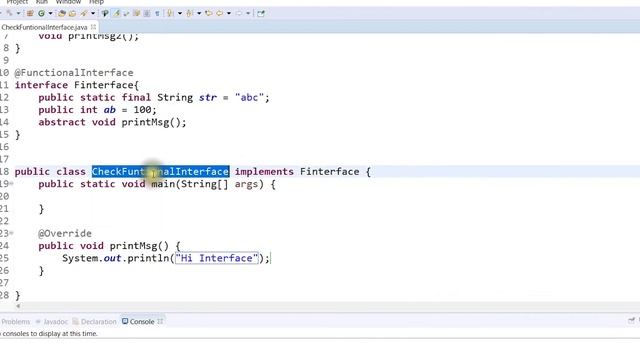Click the Forward navigation arrow icon

(239, 13)
